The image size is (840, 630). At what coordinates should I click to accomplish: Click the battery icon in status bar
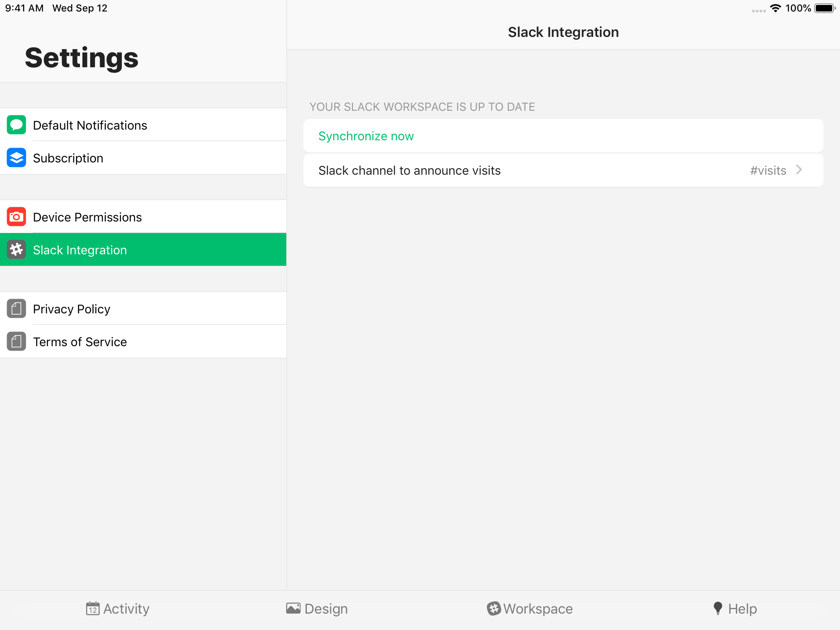(x=825, y=8)
